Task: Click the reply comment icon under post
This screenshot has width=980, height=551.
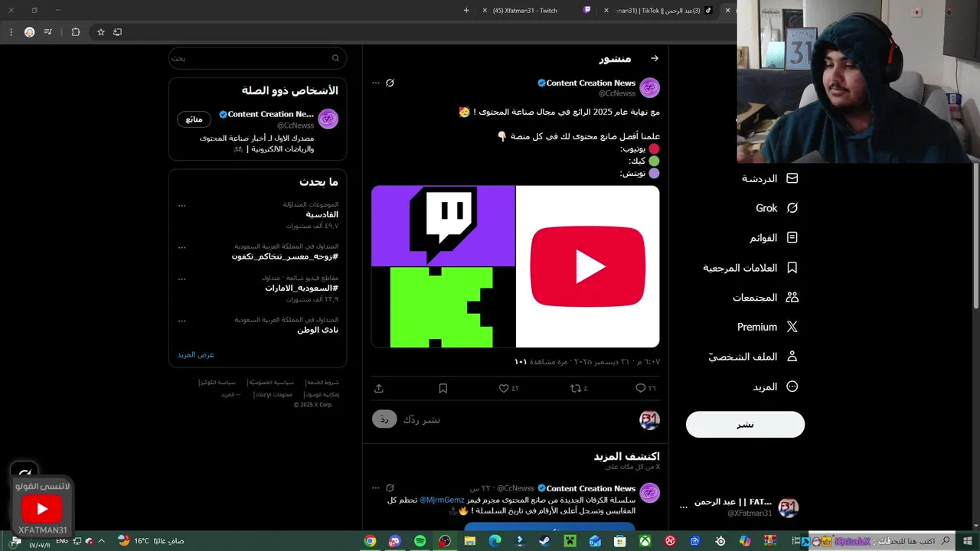Action: coord(640,388)
